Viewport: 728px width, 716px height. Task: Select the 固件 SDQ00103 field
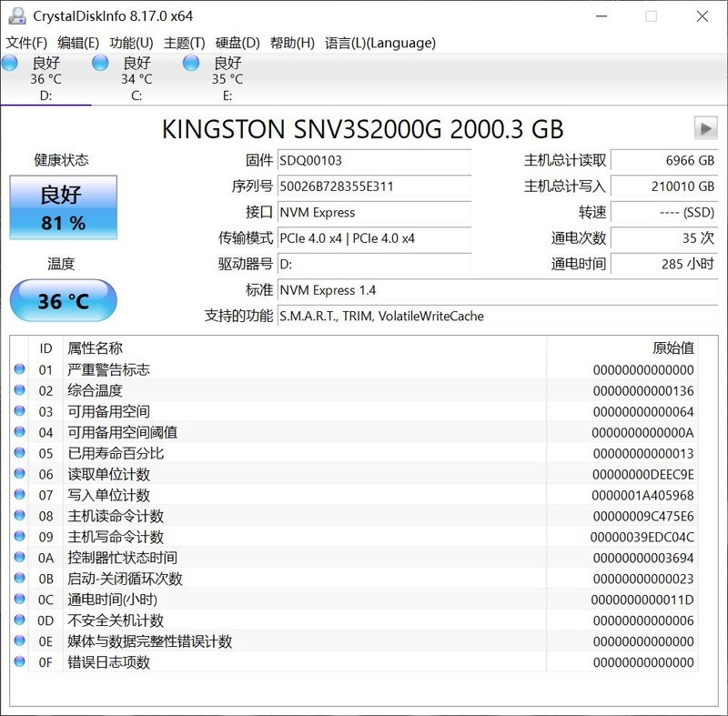click(374, 160)
